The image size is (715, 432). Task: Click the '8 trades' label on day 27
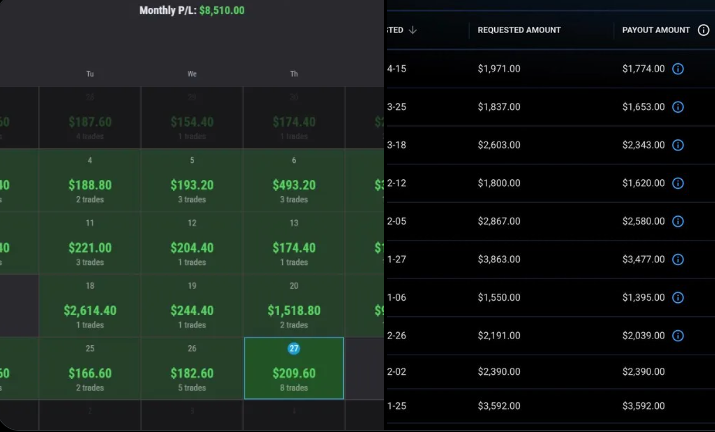294,388
